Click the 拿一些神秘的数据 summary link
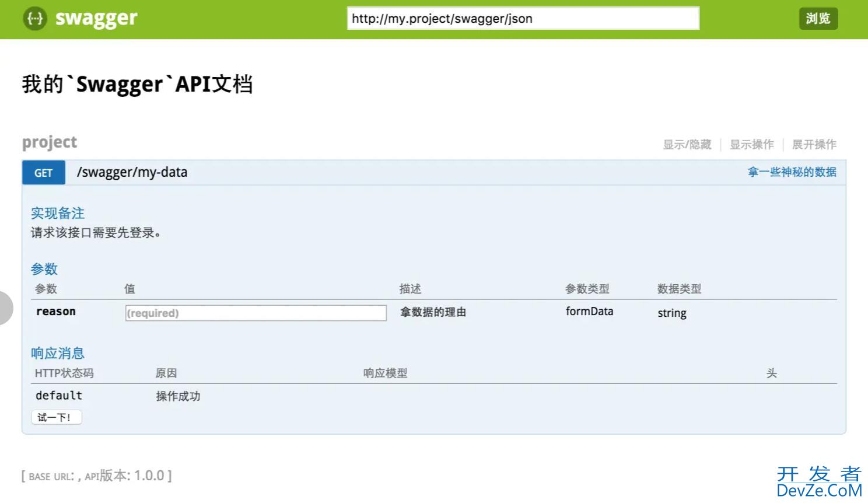The height and width of the screenshot is (503, 868). pyautogui.click(x=792, y=172)
